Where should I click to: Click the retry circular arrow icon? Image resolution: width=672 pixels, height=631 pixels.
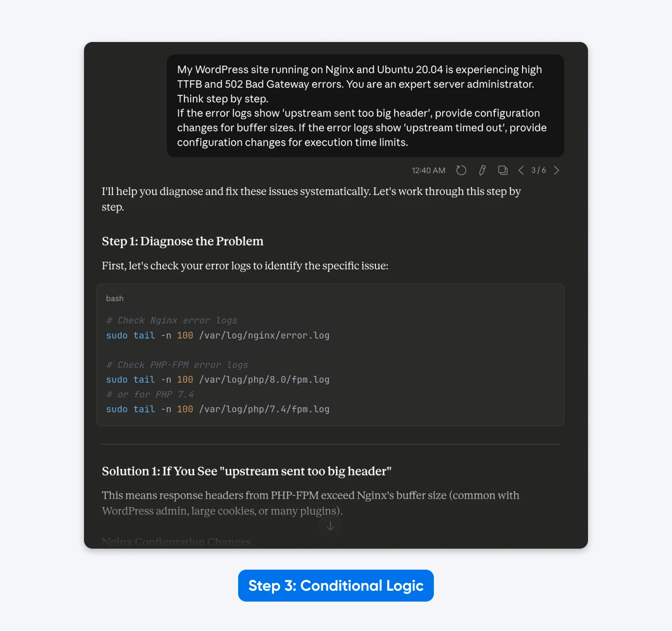tap(461, 170)
